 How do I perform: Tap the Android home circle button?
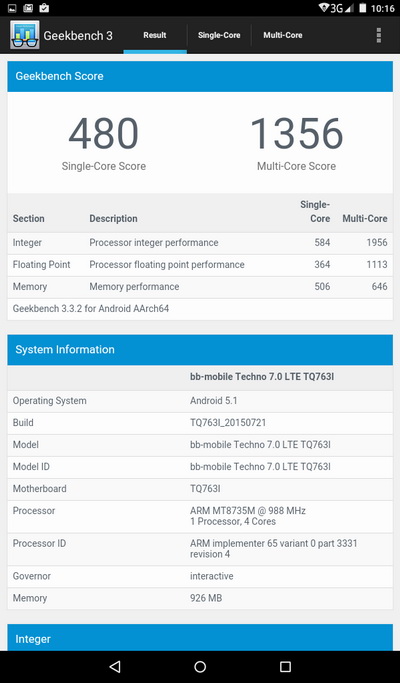click(200, 666)
